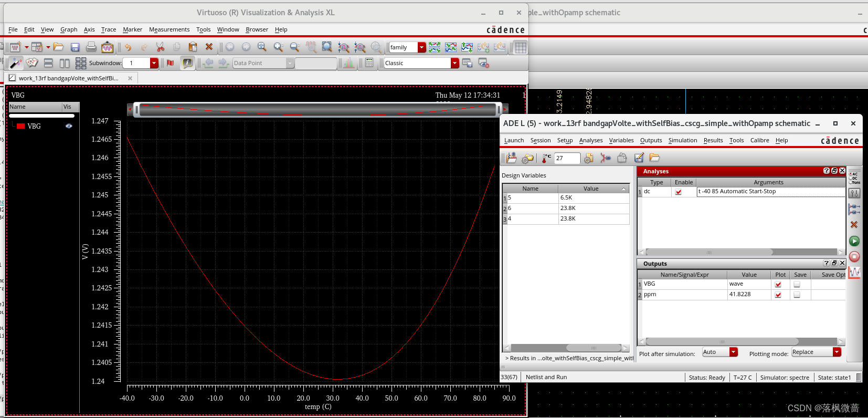Click the paste clipboard icon

[x=193, y=47]
